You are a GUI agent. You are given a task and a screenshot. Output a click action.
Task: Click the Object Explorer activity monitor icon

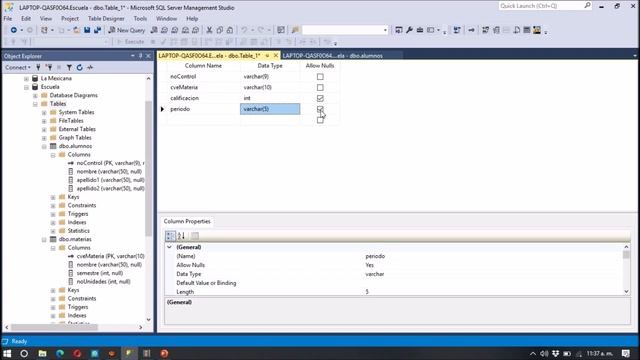[x=90, y=67]
